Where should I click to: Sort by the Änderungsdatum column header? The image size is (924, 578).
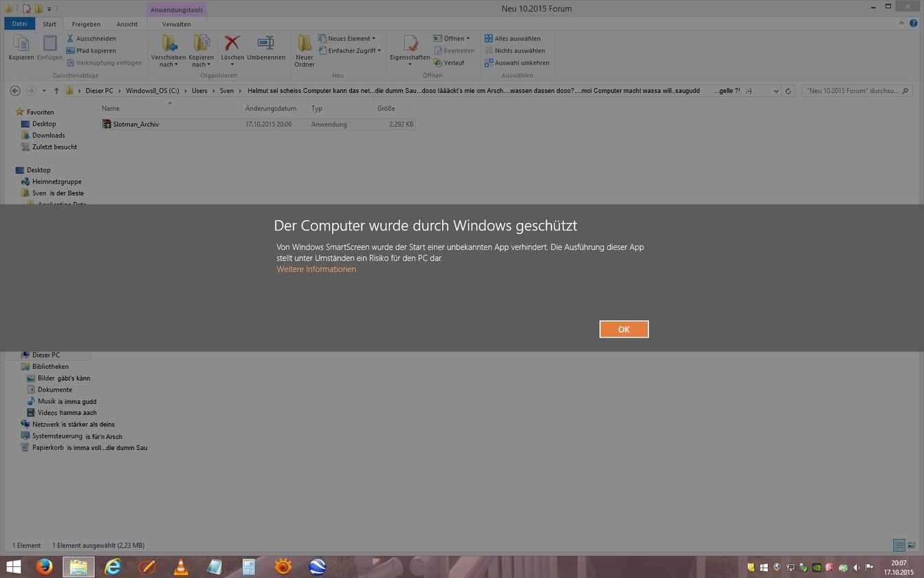(271, 108)
